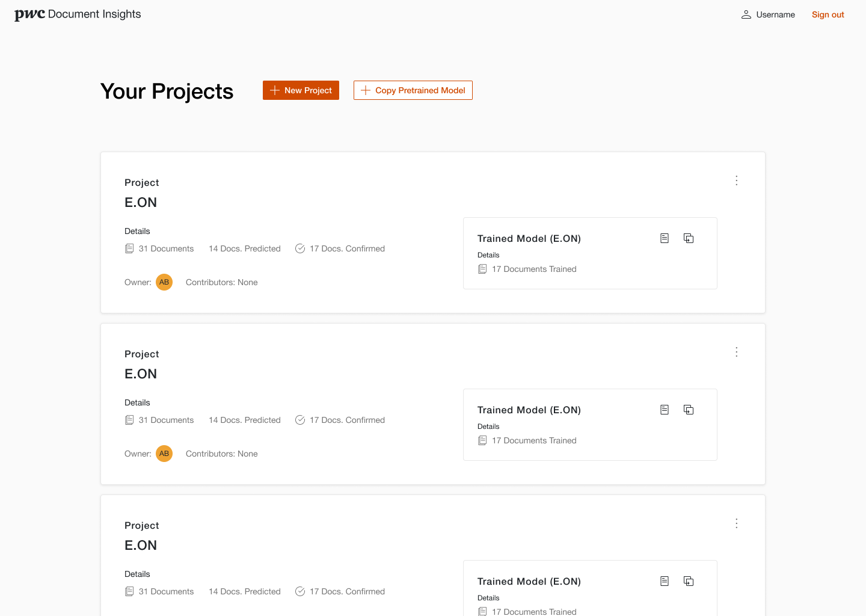Click the checkmark icon by 17 Docs. Confirmed in the second card
This screenshot has width=866, height=616.
pos(300,420)
